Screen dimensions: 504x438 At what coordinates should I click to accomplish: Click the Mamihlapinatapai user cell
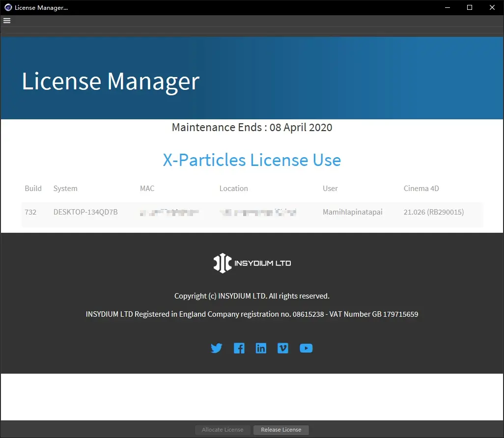[352, 212]
